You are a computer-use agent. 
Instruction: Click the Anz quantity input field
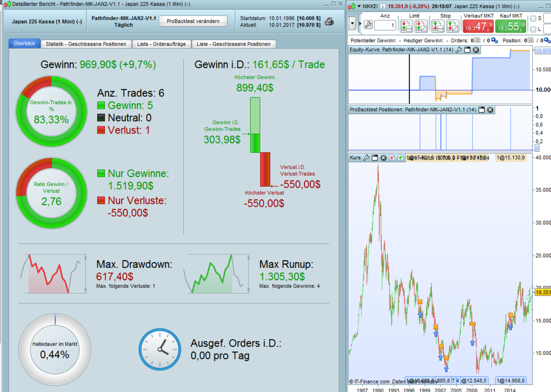click(385, 25)
